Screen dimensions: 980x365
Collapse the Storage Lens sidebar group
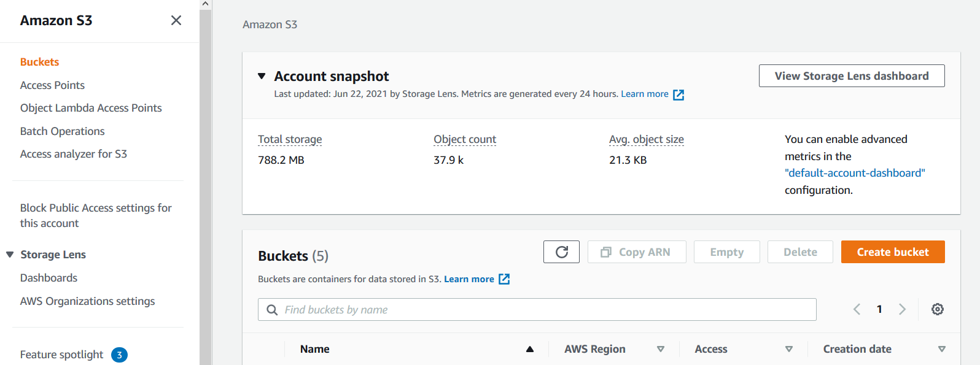pos(10,255)
